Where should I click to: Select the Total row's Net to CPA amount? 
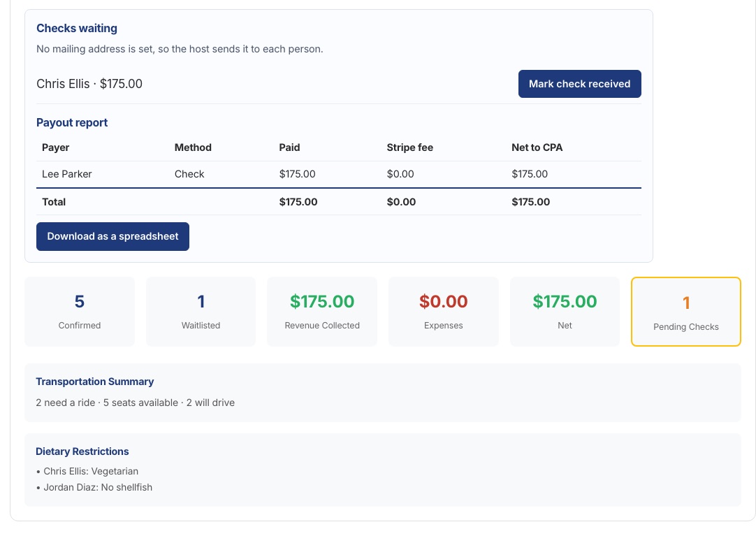click(x=530, y=202)
